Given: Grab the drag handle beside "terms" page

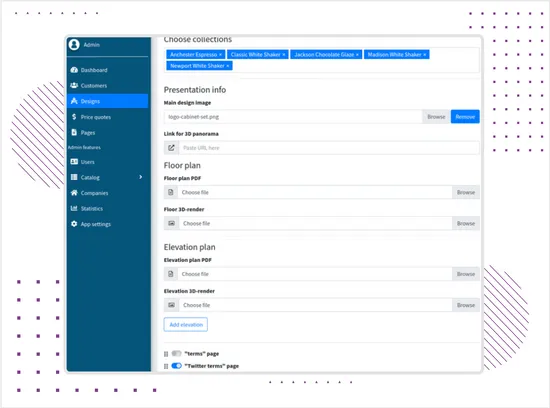Looking at the screenshot, I should (166, 354).
